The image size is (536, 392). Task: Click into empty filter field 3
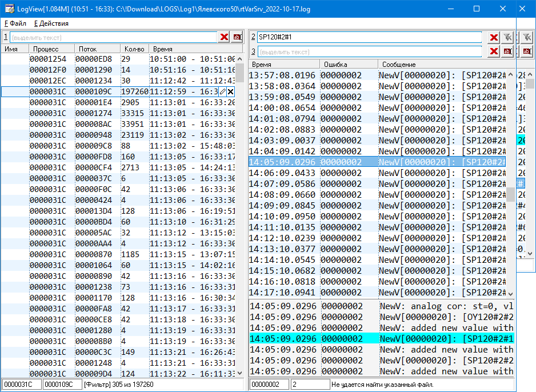pyautogui.click(x=369, y=51)
